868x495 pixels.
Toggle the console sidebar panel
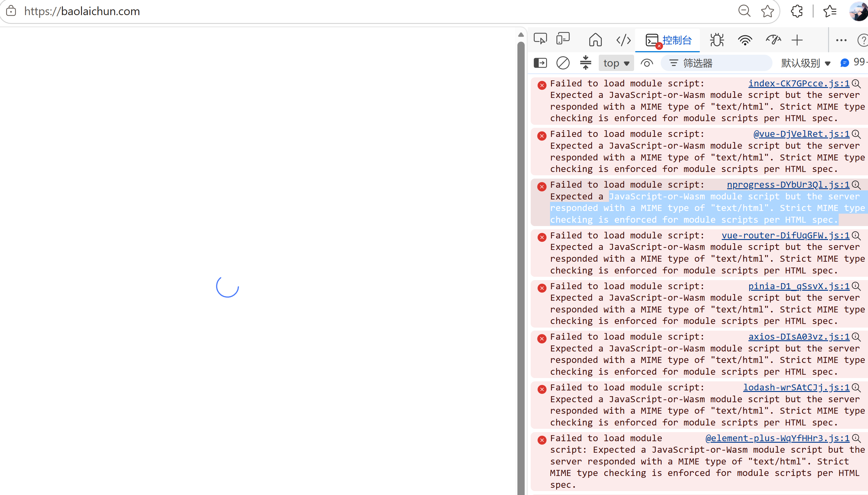pyautogui.click(x=540, y=63)
